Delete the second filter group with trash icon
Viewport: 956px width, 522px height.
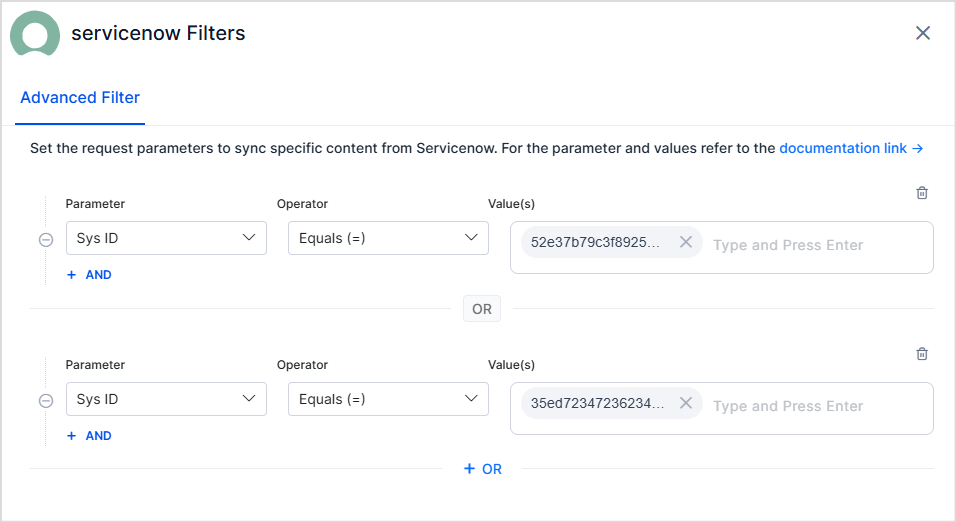(922, 354)
